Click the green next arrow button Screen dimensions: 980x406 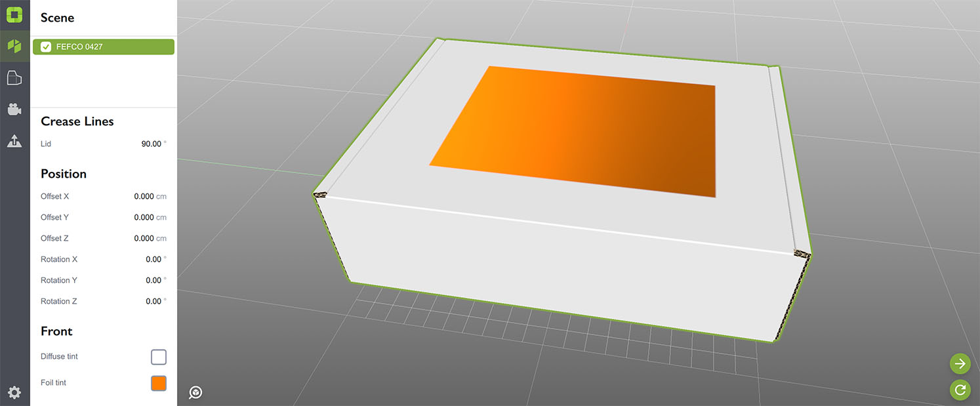pos(960,363)
